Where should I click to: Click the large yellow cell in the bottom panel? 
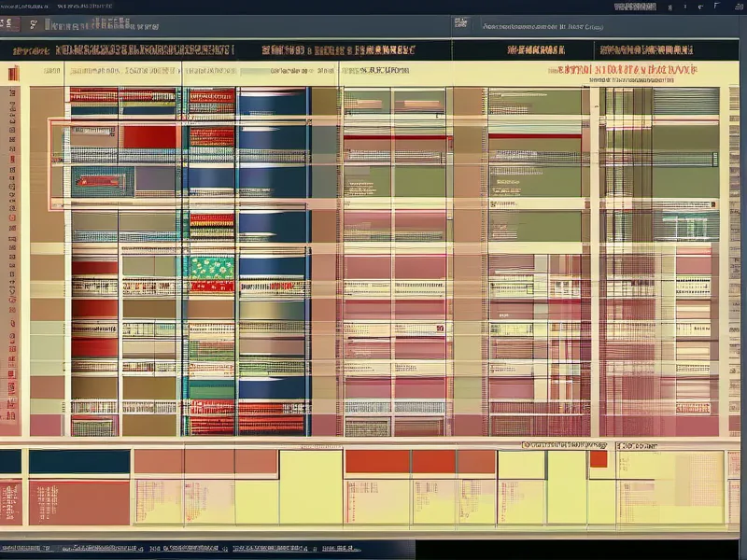pyautogui.click(x=310, y=485)
